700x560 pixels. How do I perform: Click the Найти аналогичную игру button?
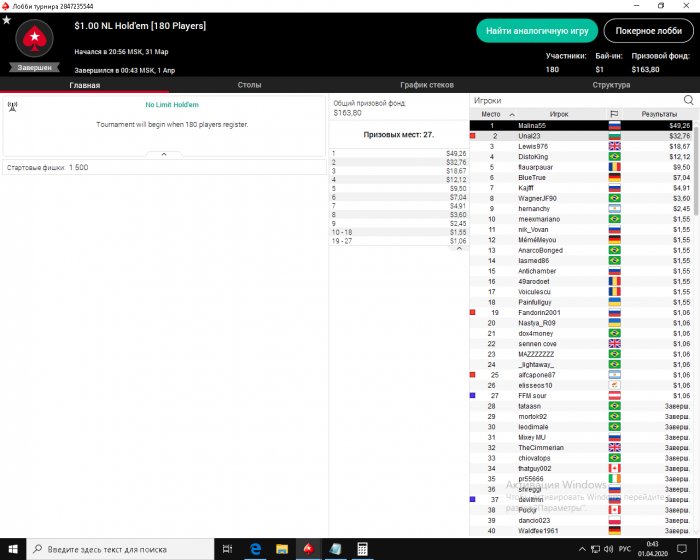point(537,31)
